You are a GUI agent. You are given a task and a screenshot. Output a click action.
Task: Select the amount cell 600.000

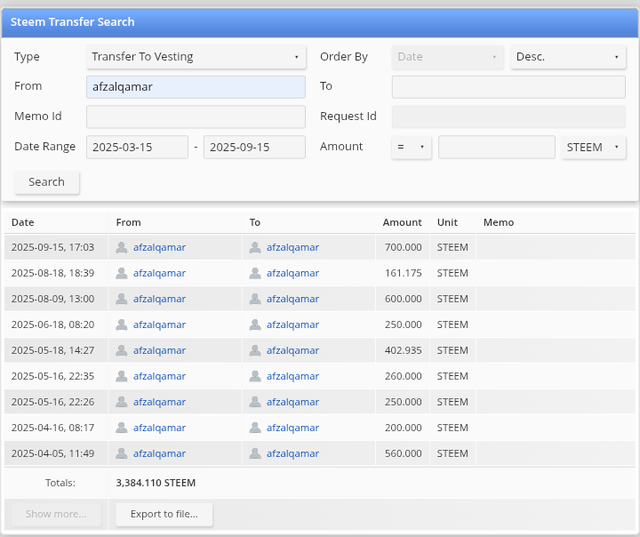point(403,299)
